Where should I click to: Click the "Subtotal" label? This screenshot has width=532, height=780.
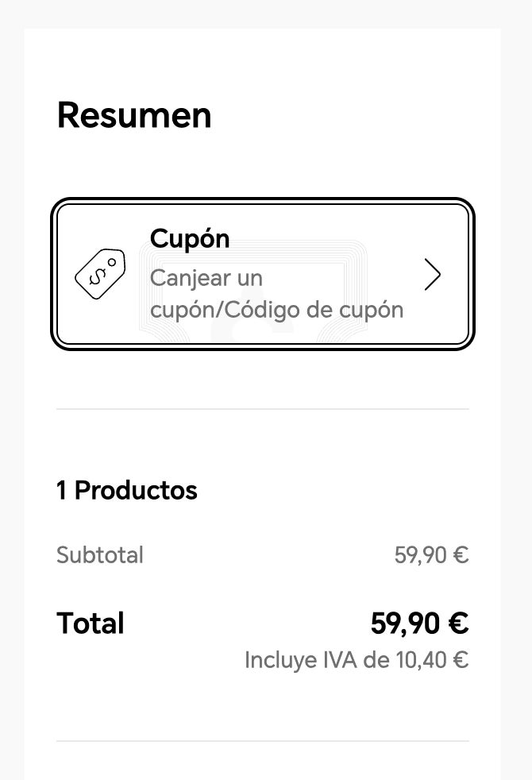[x=100, y=554]
